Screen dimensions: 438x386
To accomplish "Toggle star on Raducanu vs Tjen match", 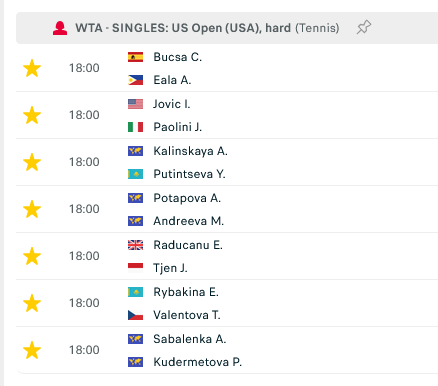I will 32,256.
